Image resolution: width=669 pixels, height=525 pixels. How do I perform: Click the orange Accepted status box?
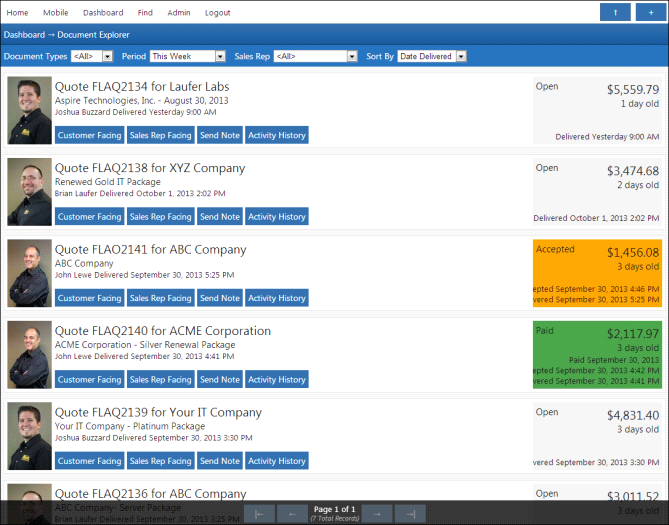[x=597, y=272]
